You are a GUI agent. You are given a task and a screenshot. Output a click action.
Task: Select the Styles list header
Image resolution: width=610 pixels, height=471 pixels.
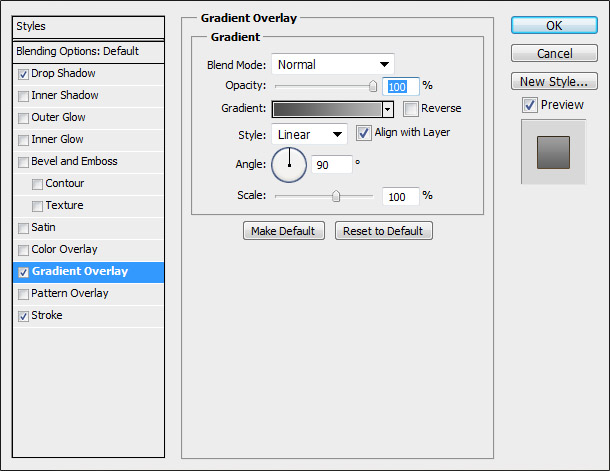(x=88, y=26)
